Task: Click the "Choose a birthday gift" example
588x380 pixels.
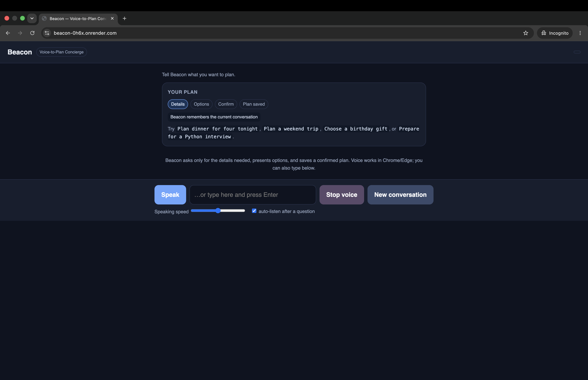Action: [x=356, y=129]
